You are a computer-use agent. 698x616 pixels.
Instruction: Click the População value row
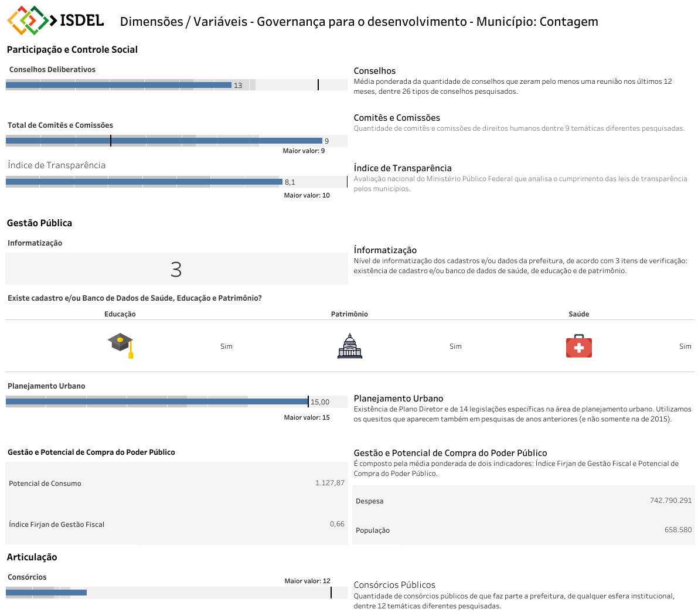(x=523, y=530)
